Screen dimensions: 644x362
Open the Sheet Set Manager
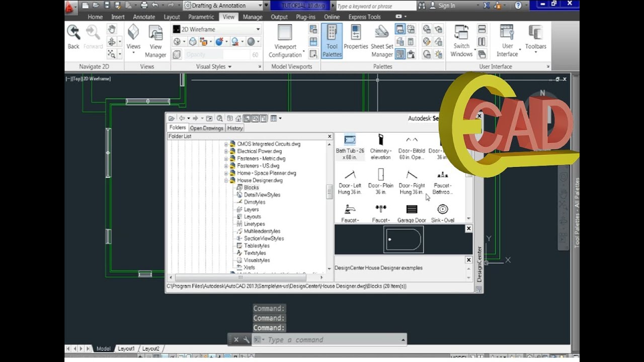pos(382,41)
